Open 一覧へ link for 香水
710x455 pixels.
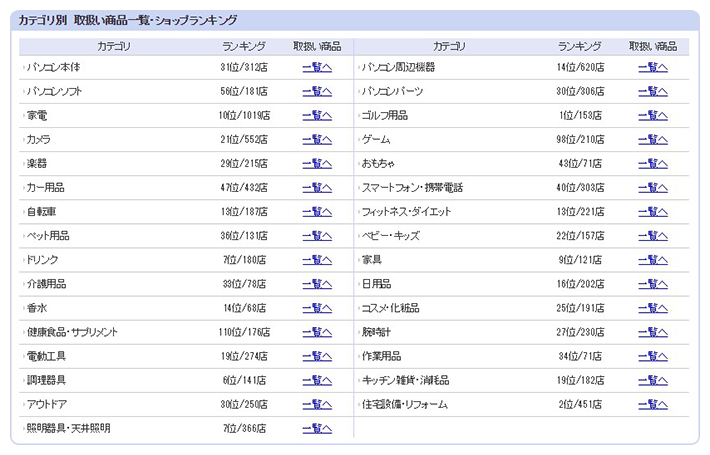point(317,308)
